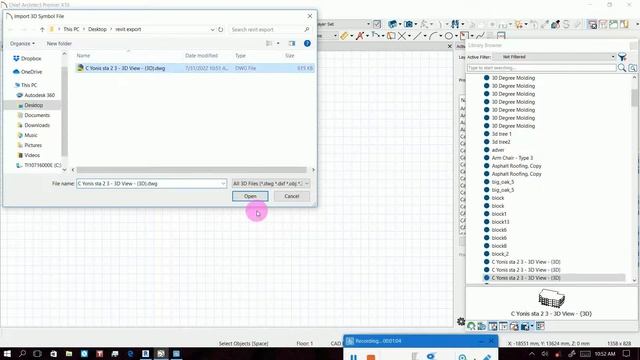Click 'revit export' breadcrumb segment
The image size is (640, 360).
pos(128,29)
